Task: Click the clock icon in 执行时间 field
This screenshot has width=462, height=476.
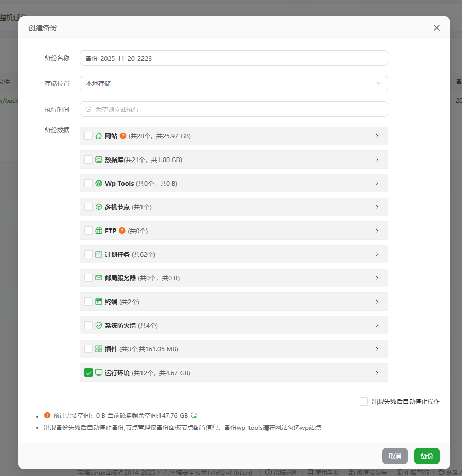Action: point(87,109)
